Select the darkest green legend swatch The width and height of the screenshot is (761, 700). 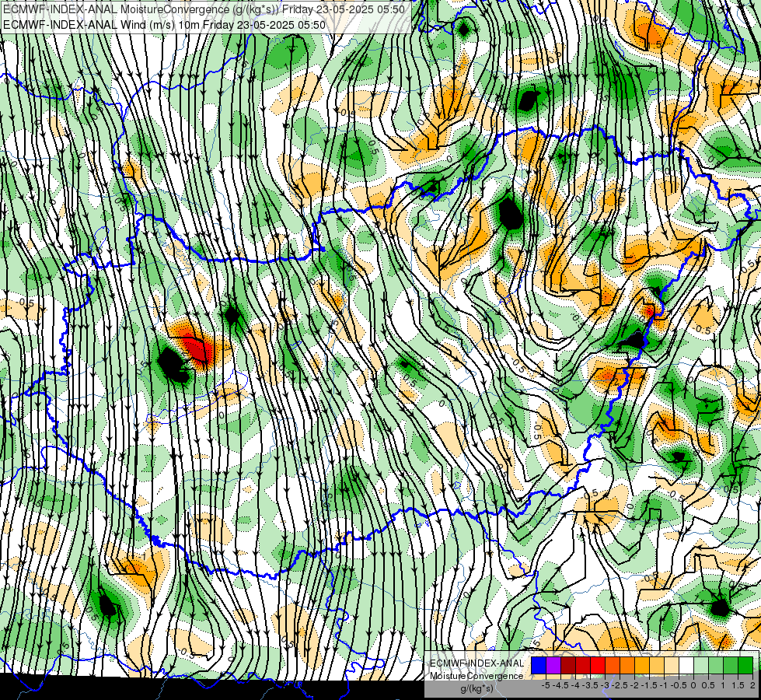tap(745, 666)
